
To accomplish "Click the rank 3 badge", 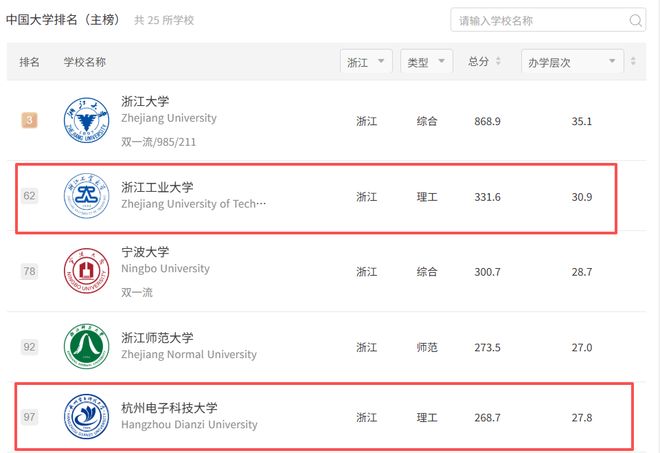I will click(x=30, y=121).
